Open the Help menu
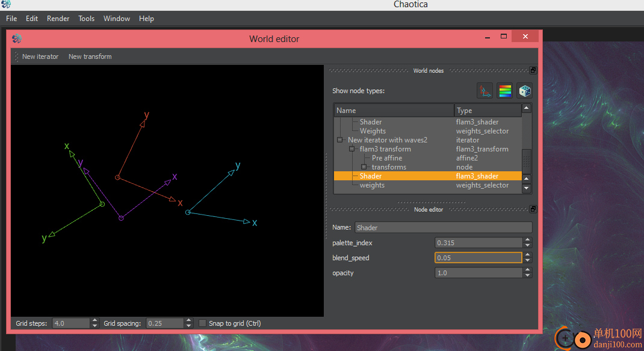Image resolution: width=644 pixels, height=351 pixels. (x=146, y=19)
